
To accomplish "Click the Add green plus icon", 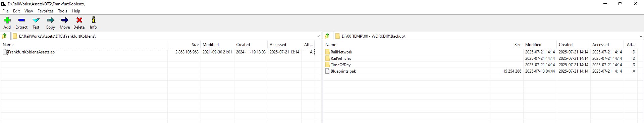I will point(7,20).
